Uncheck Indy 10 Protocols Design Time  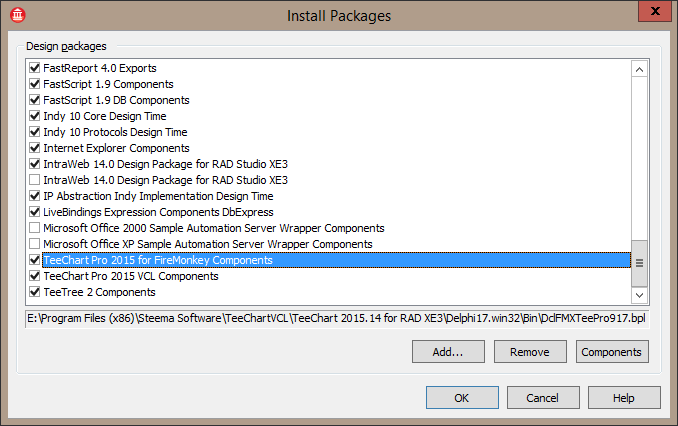pos(35,132)
